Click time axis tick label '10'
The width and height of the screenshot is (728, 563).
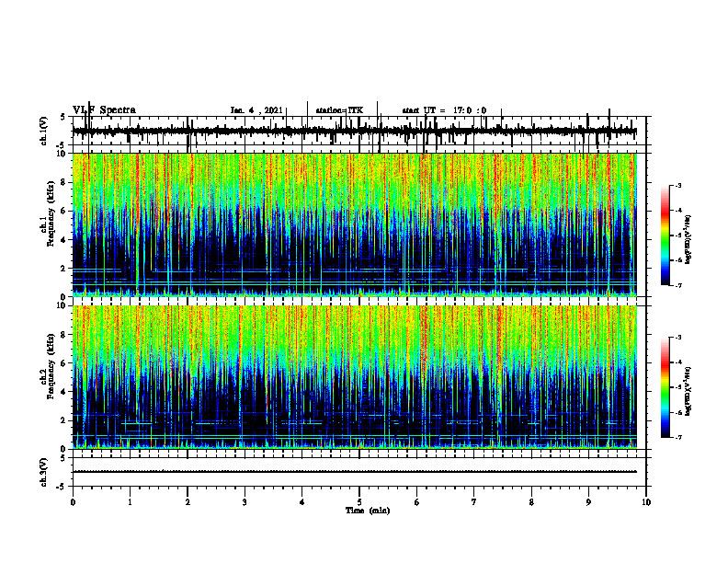tap(646, 502)
